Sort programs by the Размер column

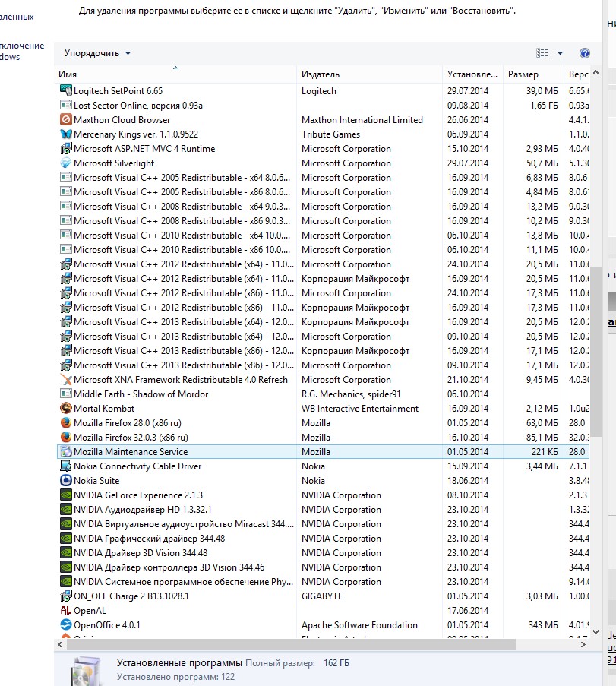pos(533,74)
